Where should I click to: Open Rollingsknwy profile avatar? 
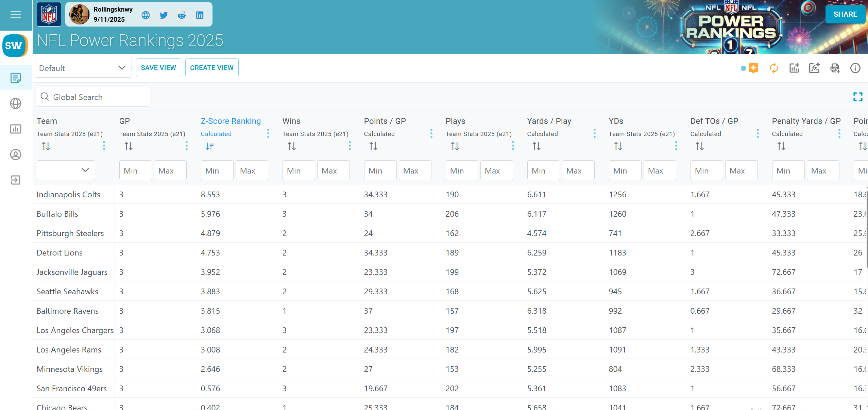(x=79, y=14)
